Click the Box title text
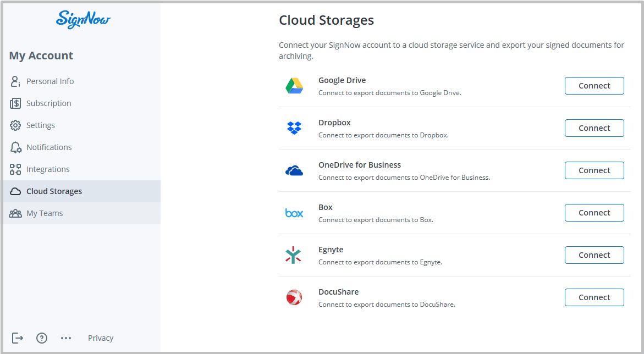 coord(326,207)
